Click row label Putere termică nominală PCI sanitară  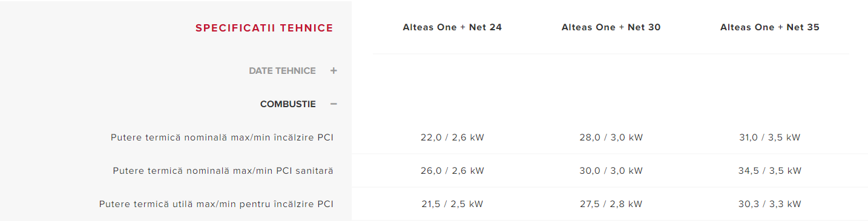(x=223, y=171)
